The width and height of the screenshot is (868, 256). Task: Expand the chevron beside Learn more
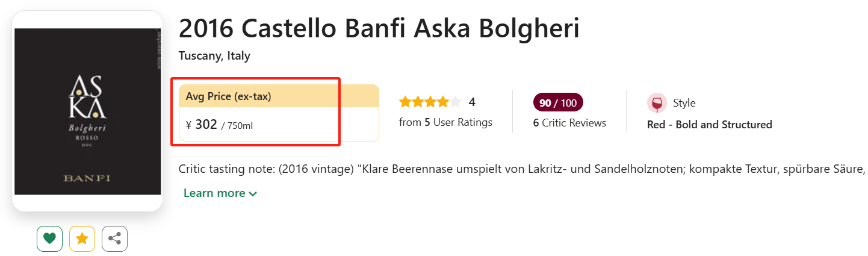[253, 194]
